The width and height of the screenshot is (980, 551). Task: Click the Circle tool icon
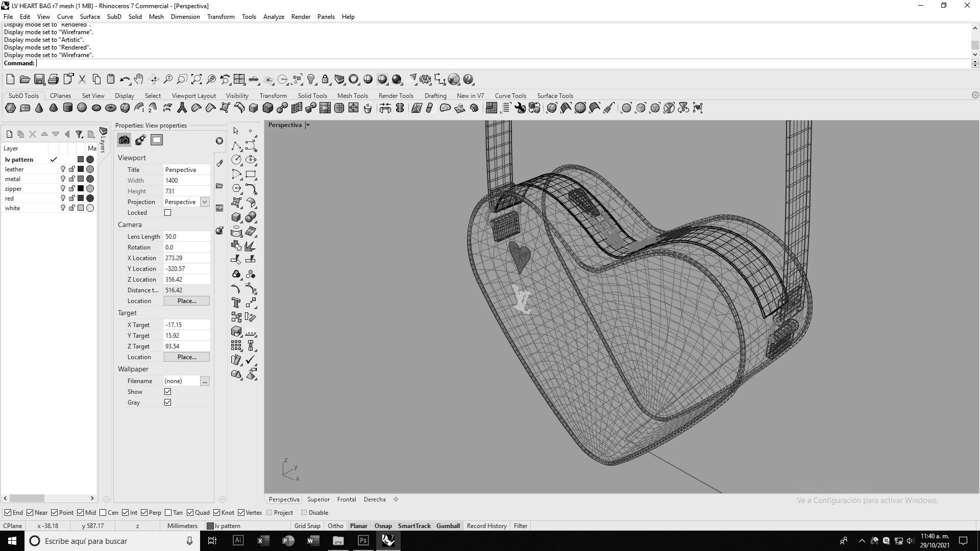[236, 160]
